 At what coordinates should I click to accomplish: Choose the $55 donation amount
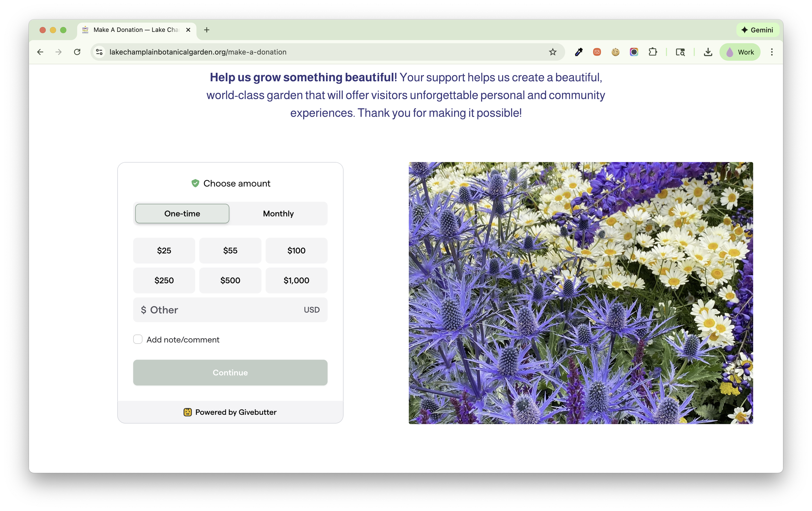pos(230,251)
